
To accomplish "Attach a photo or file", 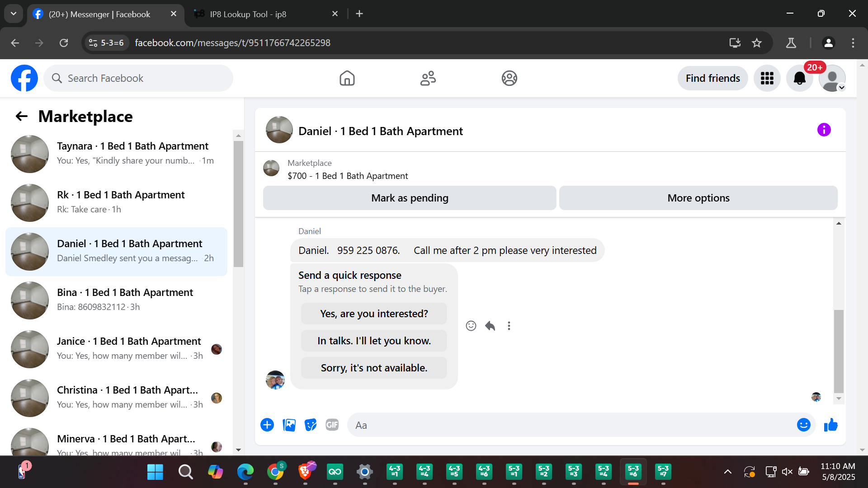I will point(289,425).
